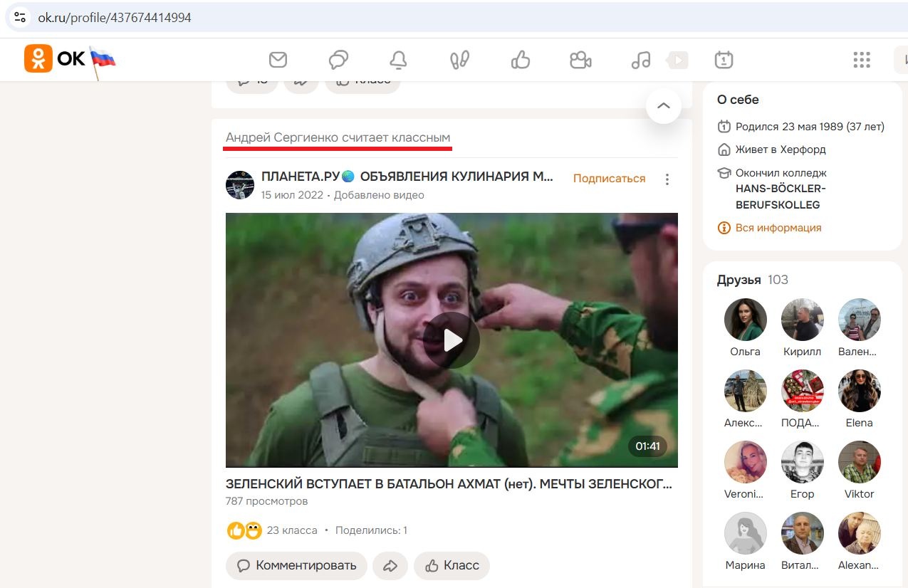908x588 pixels.
Task: Open friend Егор's avatar
Action: [803, 462]
